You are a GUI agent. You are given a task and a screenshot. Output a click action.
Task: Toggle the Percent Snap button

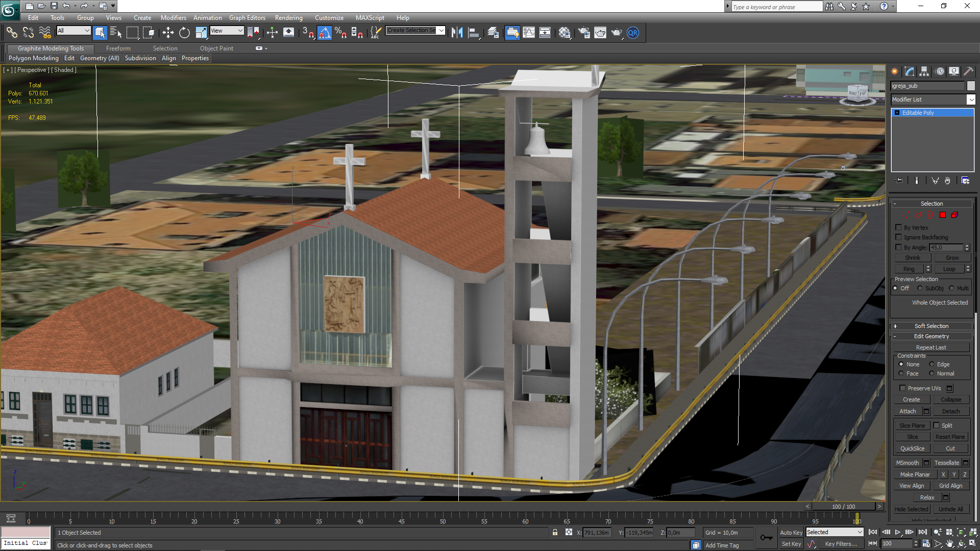click(x=340, y=33)
